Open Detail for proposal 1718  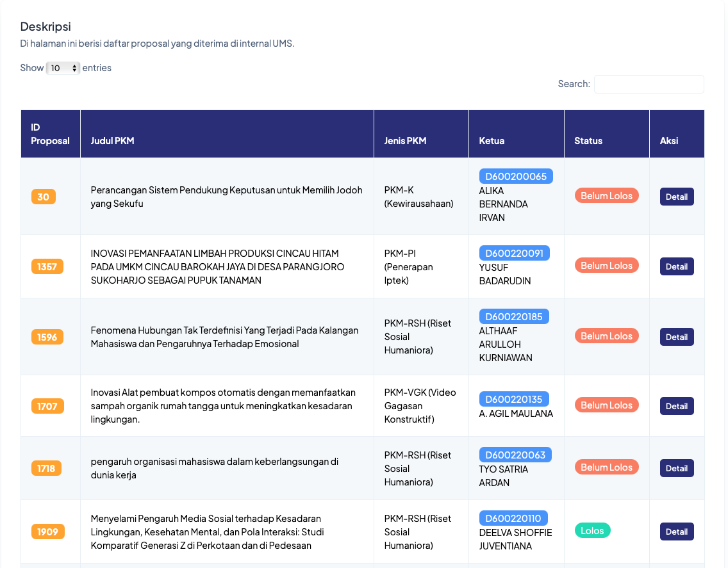click(x=677, y=468)
